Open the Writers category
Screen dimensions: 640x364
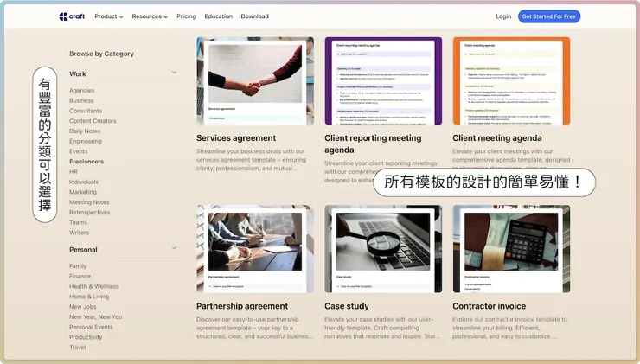[79, 233]
